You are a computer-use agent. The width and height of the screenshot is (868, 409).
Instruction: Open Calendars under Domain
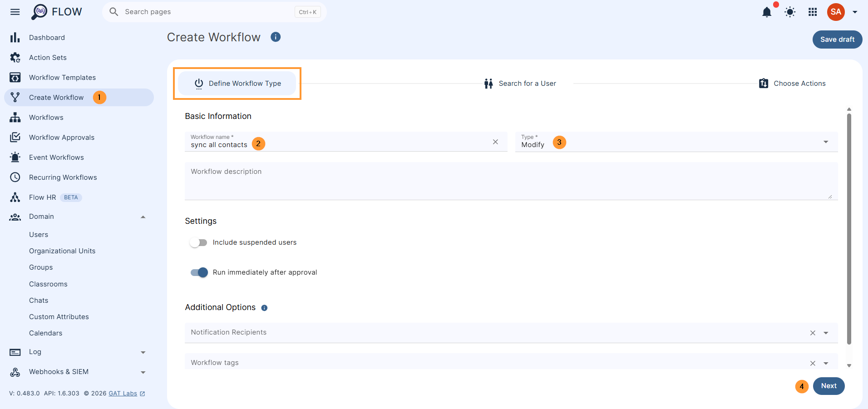(x=46, y=333)
